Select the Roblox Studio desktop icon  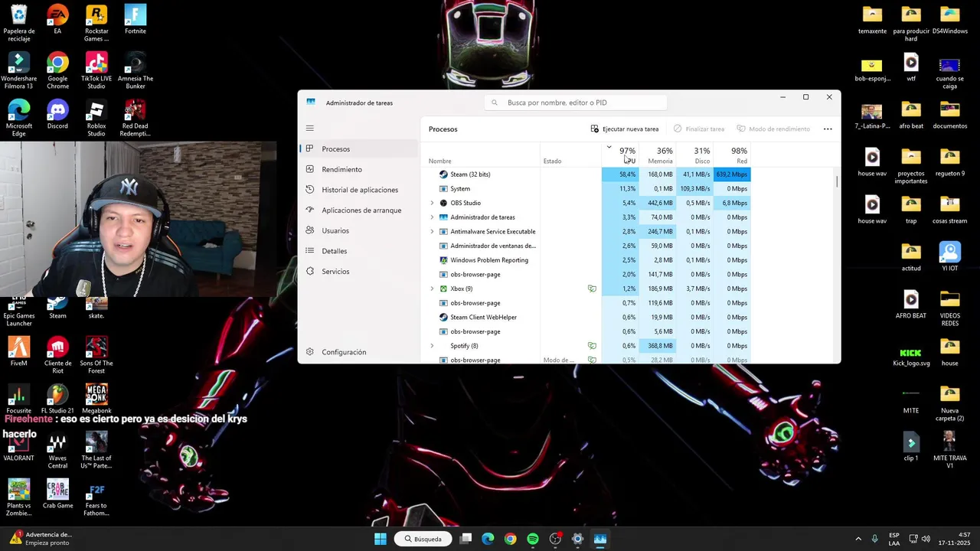(96, 118)
